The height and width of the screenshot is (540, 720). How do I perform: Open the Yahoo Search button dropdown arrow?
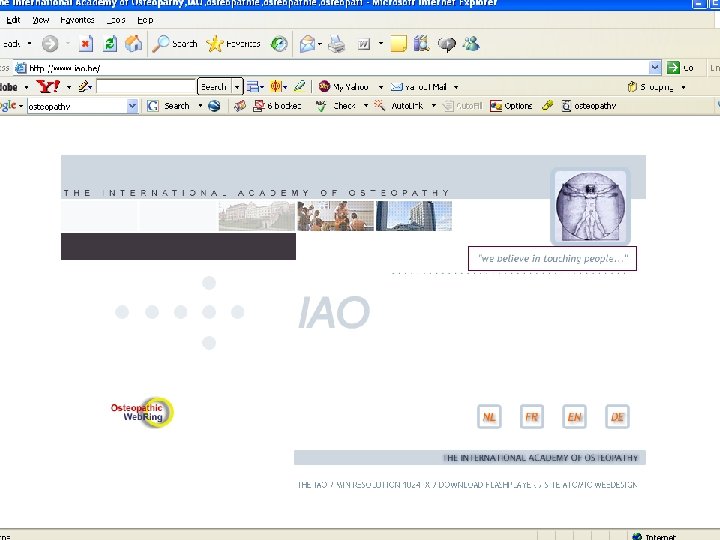237,86
